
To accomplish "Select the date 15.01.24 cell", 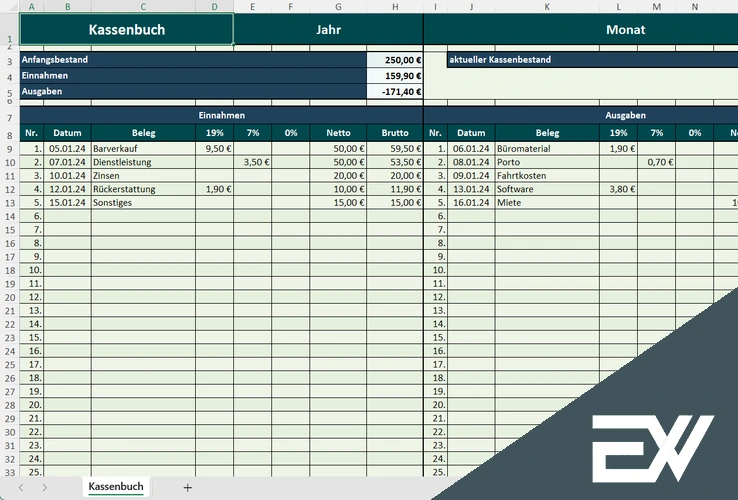I will click(x=67, y=203).
